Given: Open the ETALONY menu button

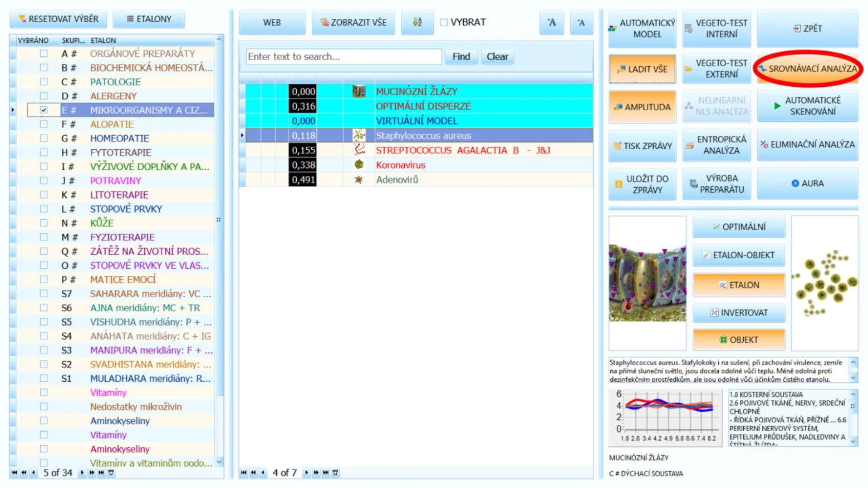Looking at the screenshot, I should [149, 19].
